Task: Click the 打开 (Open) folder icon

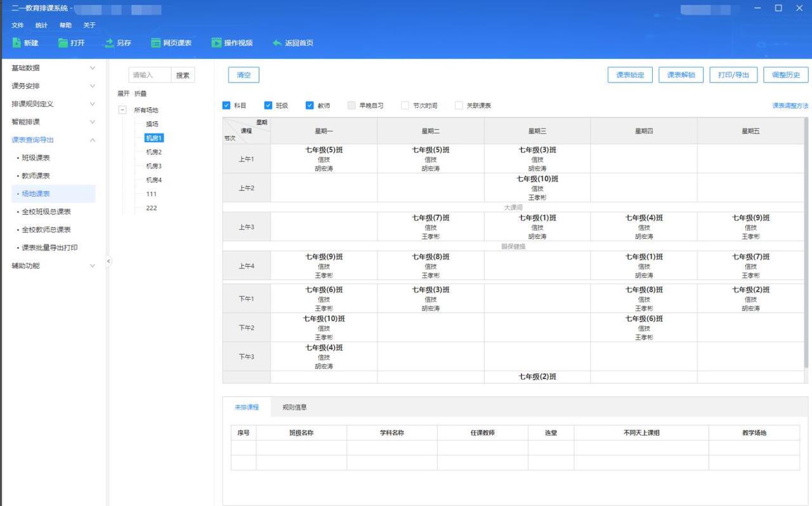Action: click(63, 43)
